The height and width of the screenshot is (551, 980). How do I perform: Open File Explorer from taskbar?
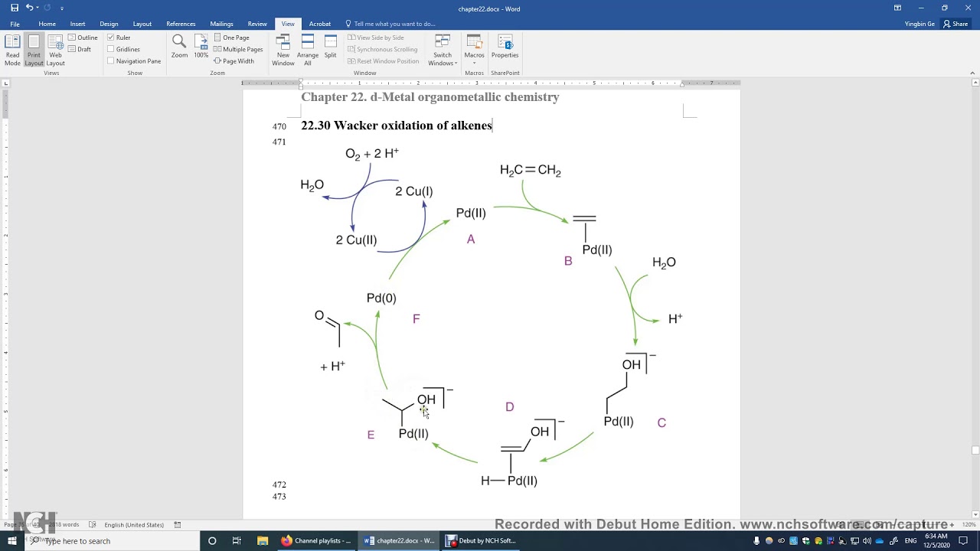pyautogui.click(x=262, y=541)
